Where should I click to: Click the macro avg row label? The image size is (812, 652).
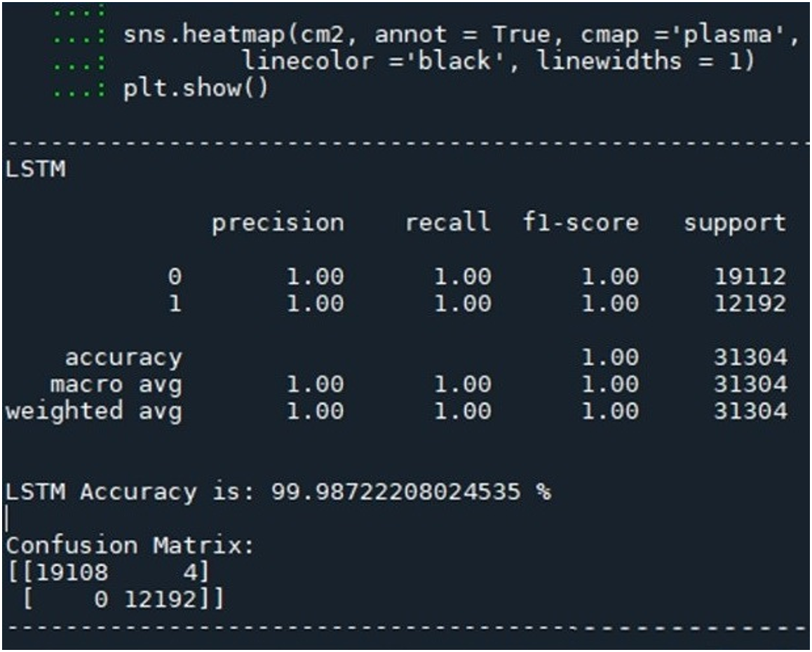pos(116,384)
